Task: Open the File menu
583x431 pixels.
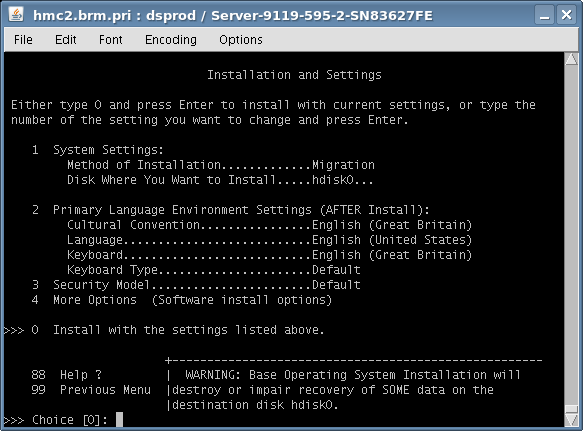Action: [x=23, y=39]
